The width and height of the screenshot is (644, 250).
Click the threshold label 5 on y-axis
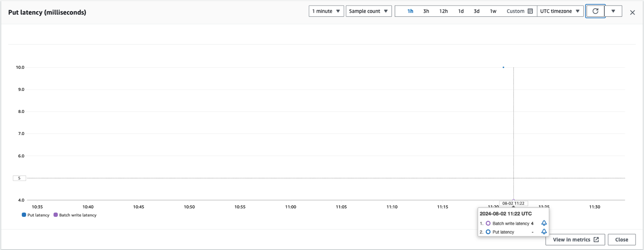click(19, 178)
